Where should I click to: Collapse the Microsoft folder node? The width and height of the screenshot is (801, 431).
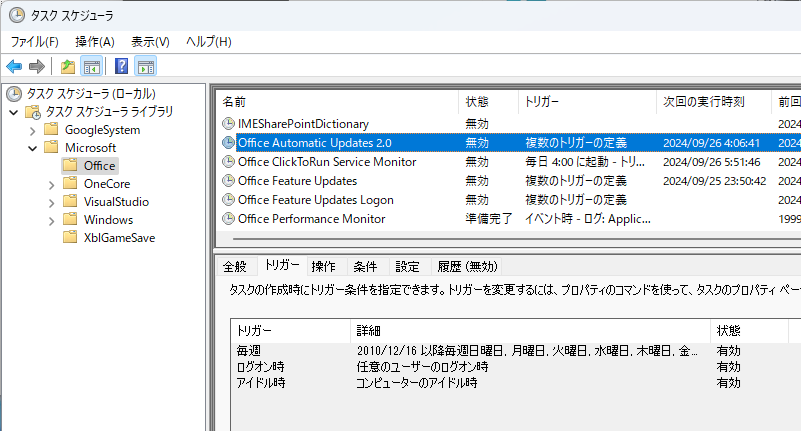coord(33,148)
